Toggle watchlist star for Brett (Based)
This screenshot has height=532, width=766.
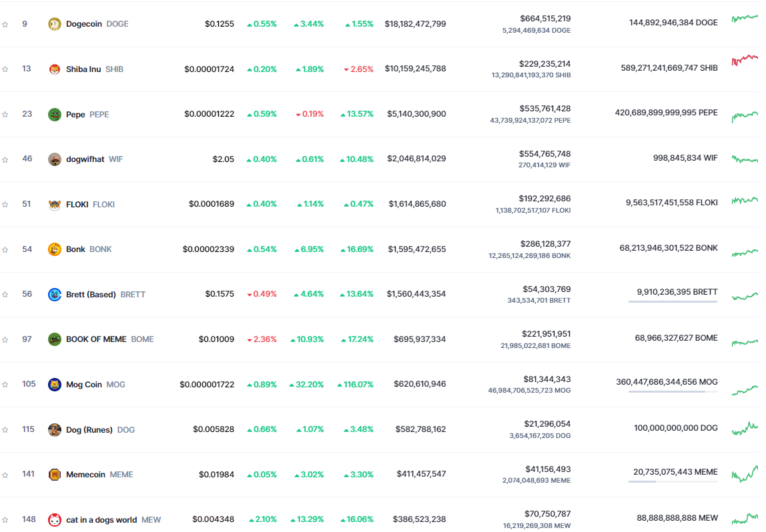coord(5,294)
